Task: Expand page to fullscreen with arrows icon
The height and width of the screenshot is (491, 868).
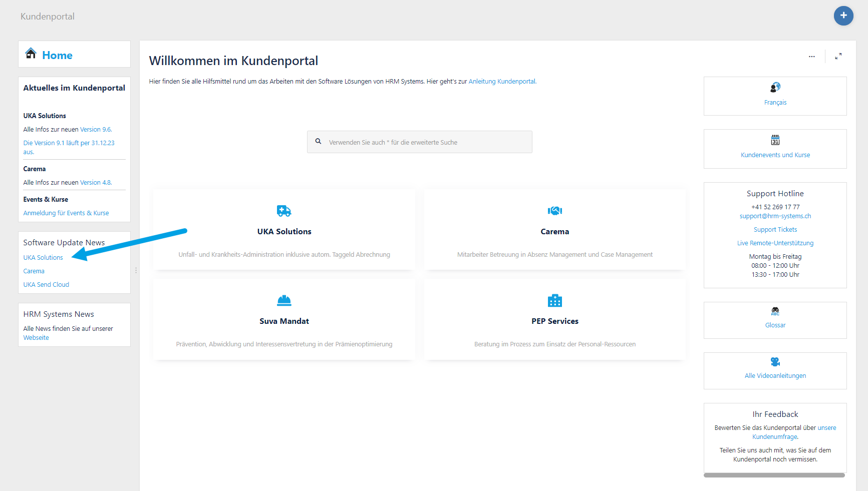Action: [x=838, y=57]
